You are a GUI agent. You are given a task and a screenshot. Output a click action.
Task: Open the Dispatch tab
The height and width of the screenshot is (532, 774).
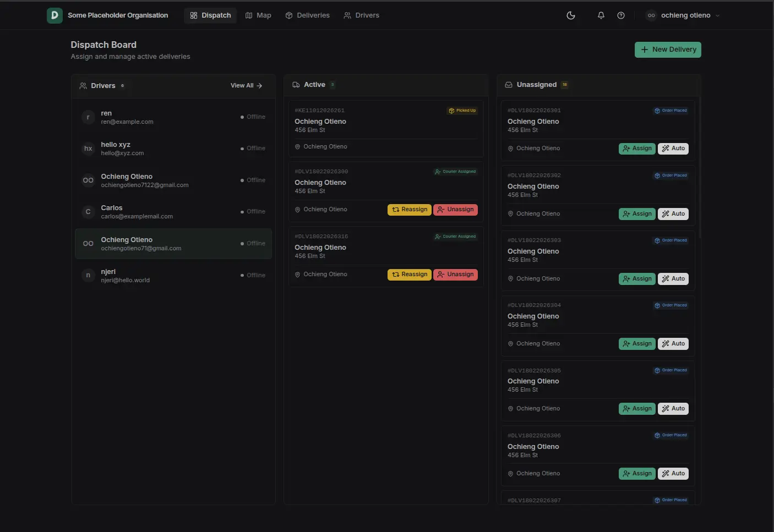coord(210,15)
